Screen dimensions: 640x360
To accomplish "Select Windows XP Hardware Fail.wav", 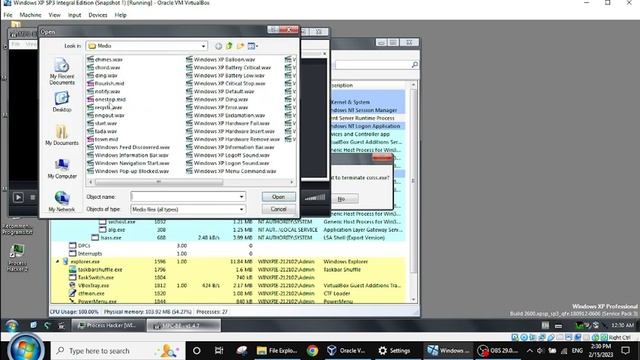I will click(x=228, y=123).
